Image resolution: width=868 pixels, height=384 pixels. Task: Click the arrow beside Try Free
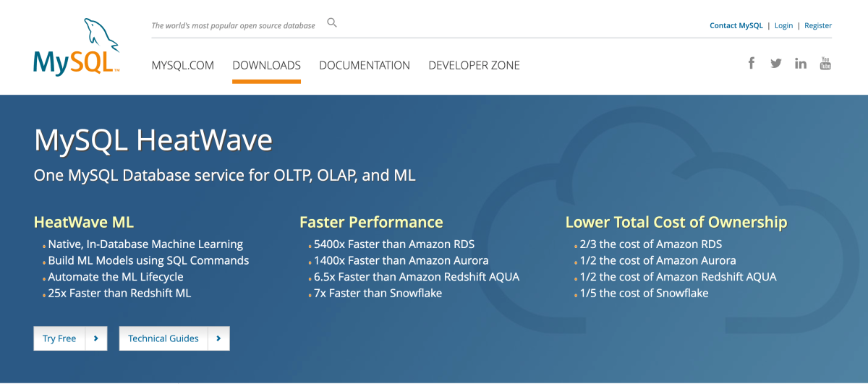(96, 338)
